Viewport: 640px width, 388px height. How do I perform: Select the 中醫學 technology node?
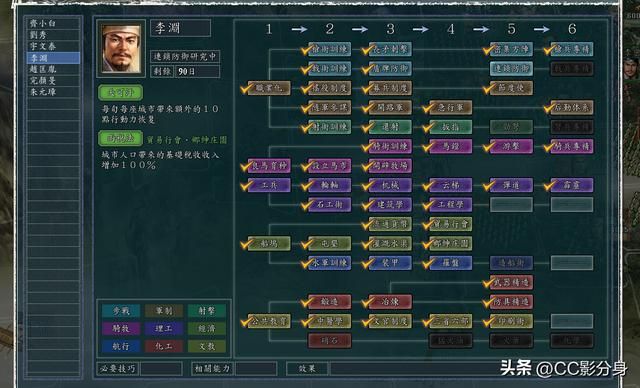[x=330, y=321]
